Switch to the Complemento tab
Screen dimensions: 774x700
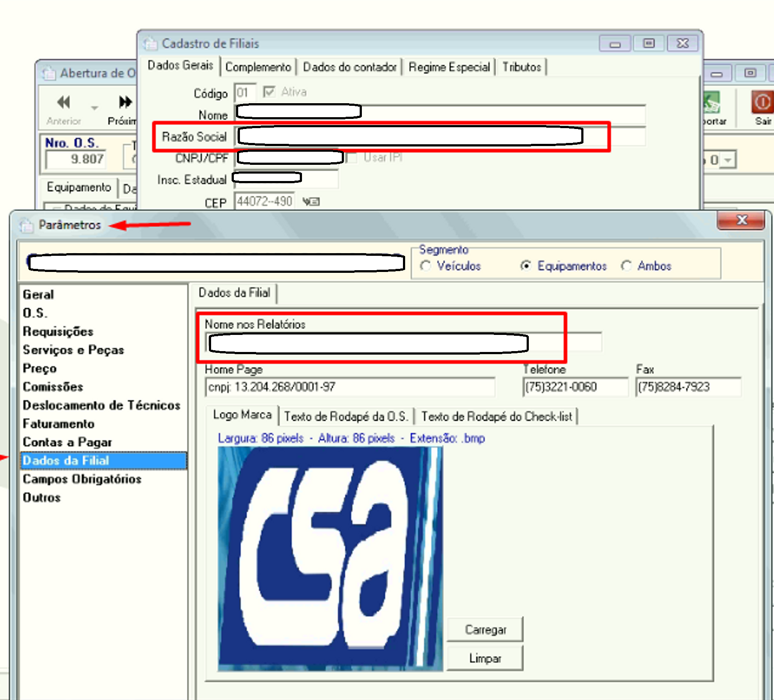(258, 67)
